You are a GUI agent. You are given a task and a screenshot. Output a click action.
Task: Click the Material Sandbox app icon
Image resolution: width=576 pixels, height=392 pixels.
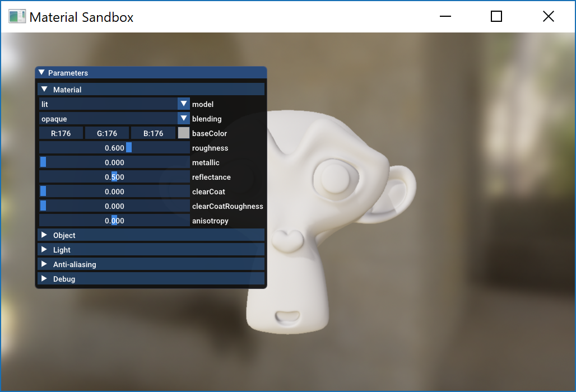[17, 16]
